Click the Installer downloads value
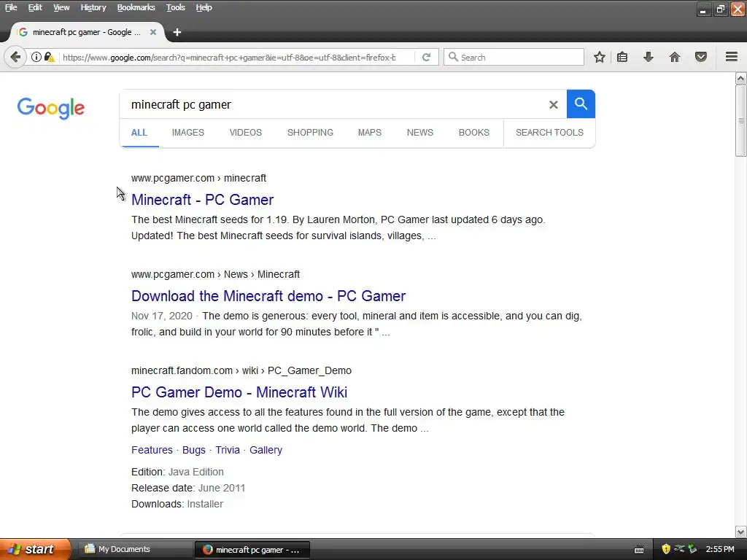This screenshot has height=560, width=747. pos(205,504)
